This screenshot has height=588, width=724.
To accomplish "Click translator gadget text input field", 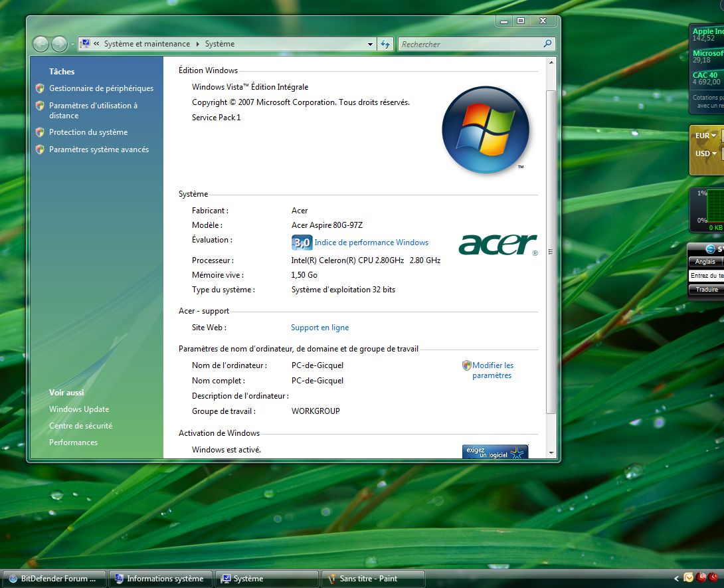I will [706, 275].
